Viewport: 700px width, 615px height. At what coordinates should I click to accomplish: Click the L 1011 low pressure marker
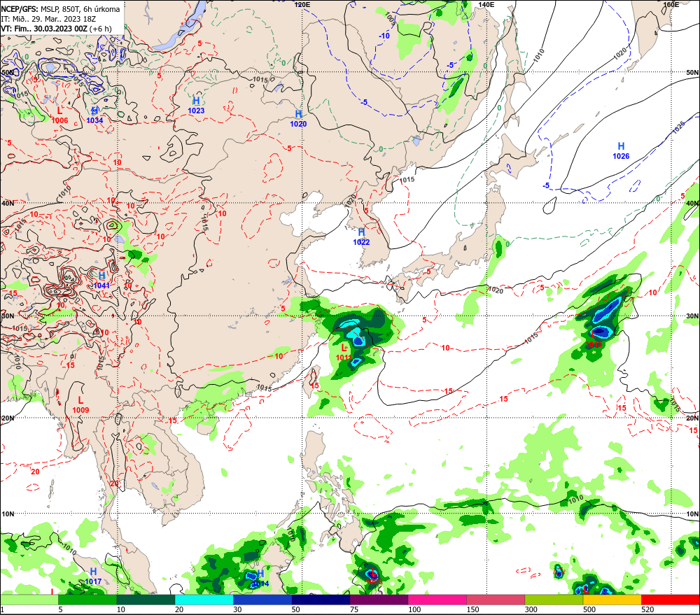pyautogui.click(x=344, y=353)
